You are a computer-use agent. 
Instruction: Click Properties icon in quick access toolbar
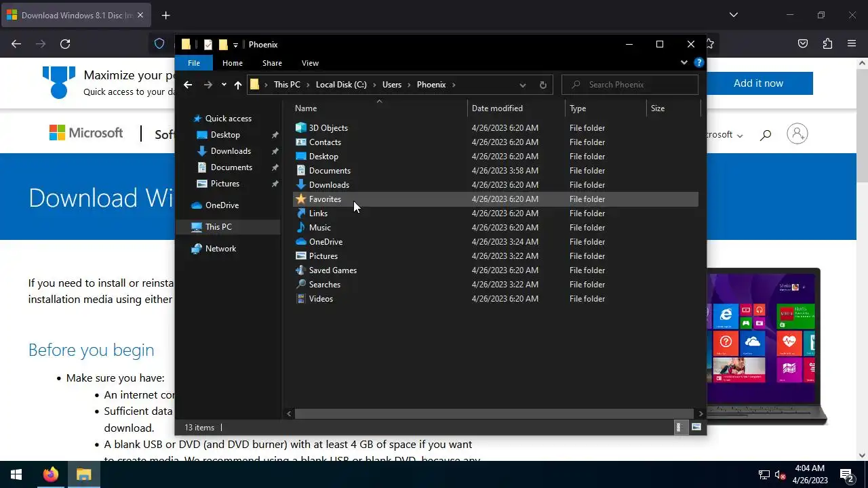pyautogui.click(x=208, y=45)
